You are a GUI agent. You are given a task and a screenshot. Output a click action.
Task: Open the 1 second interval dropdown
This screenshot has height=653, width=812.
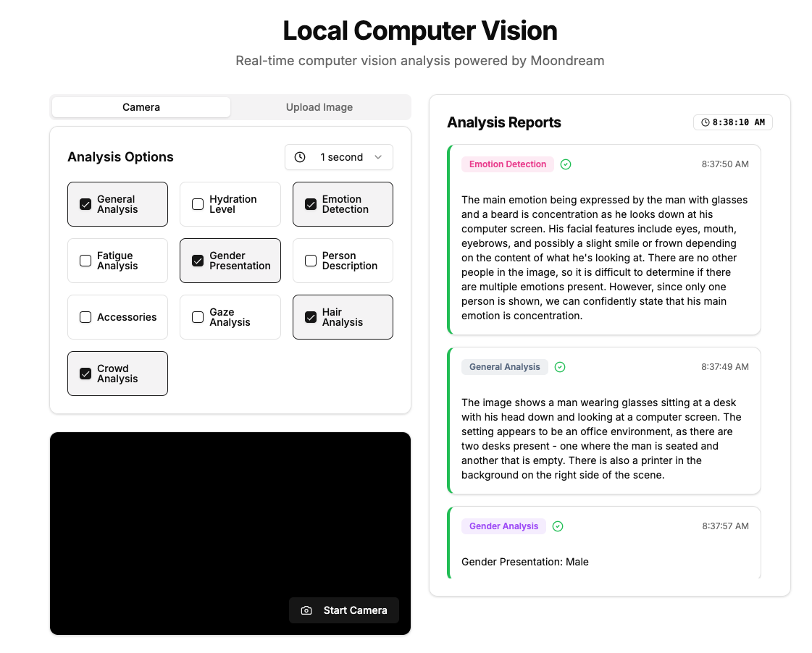(339, 157)
